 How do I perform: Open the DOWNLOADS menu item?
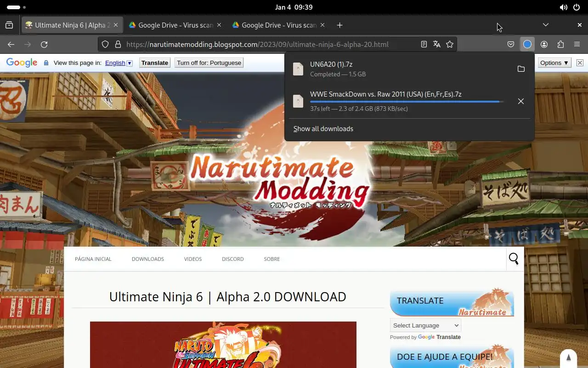(x=148, y=259)
